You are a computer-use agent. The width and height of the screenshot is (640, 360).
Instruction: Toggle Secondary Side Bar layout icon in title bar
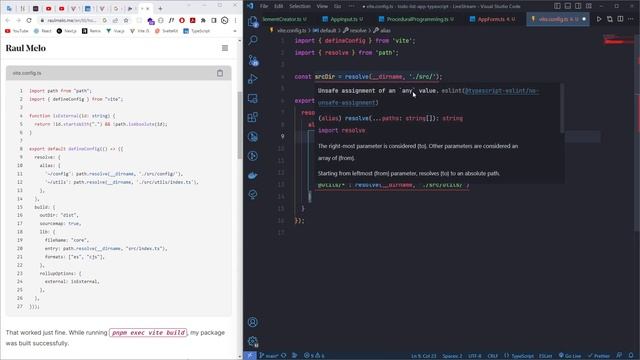click(578, 6)
